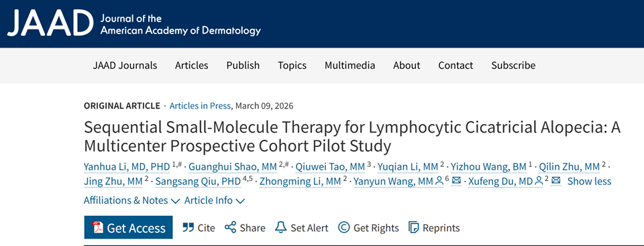The image size is (644, 246).
Task: Go to the Subscribe page
Action: click(513, 65)
